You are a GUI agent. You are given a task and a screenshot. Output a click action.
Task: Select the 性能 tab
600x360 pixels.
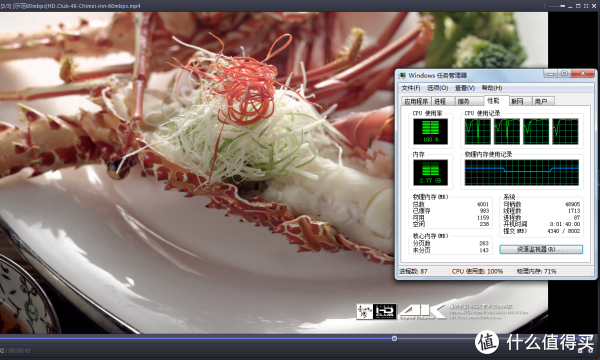tap(496, 100)
